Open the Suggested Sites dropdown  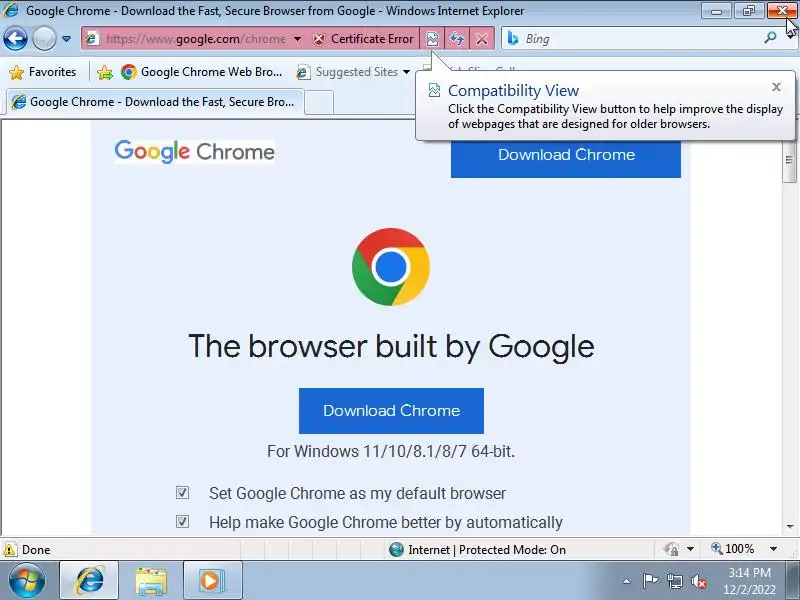tap(354, 72)
